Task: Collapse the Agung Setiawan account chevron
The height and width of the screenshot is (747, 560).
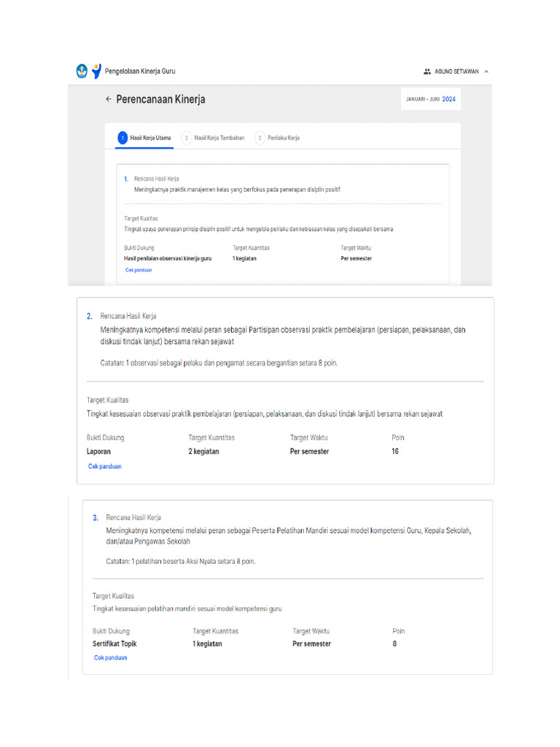Action: (x=486, y=71)
